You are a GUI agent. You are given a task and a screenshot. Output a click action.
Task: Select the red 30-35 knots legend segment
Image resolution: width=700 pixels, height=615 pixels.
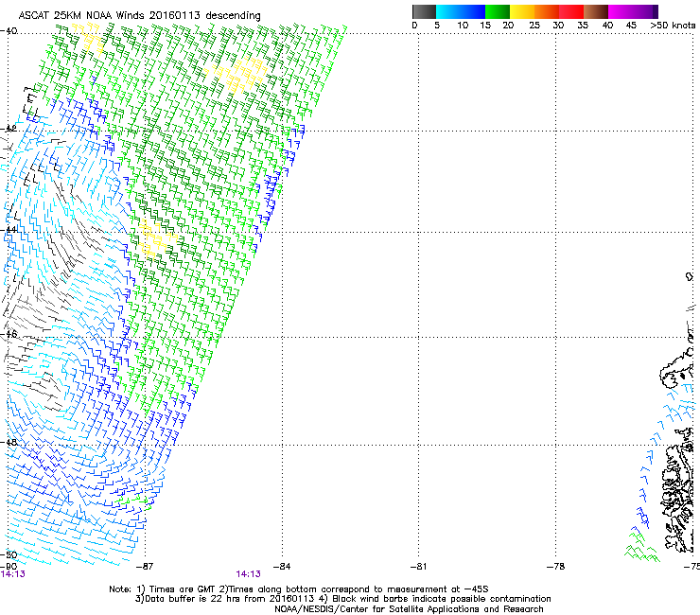point(571,11)
